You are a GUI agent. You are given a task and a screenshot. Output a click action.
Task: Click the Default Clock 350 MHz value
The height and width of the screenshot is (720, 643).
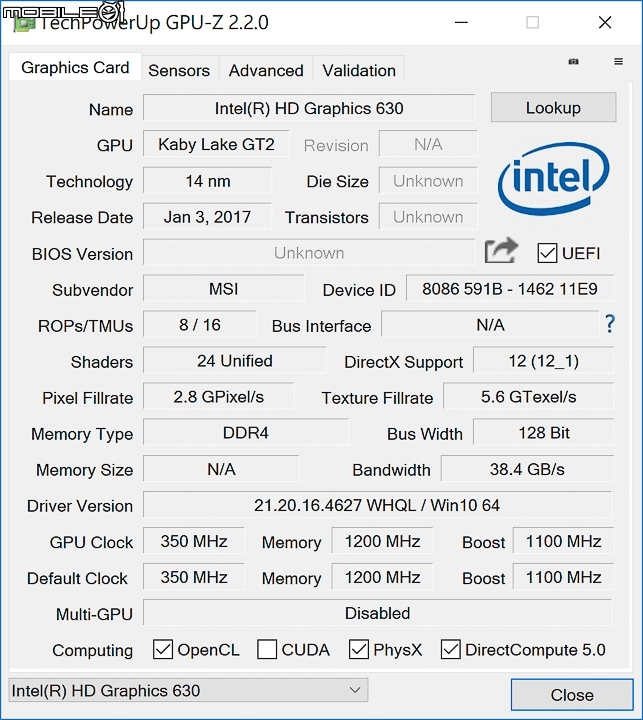[x=194, y=577]
